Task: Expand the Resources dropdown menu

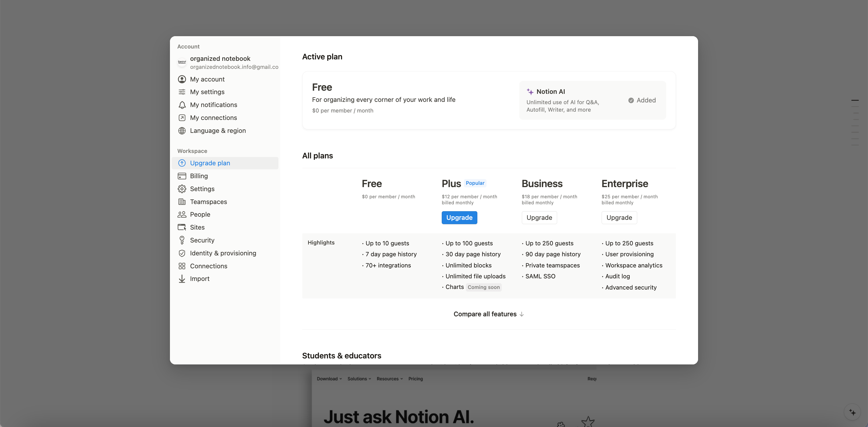Action: [390, 379]
